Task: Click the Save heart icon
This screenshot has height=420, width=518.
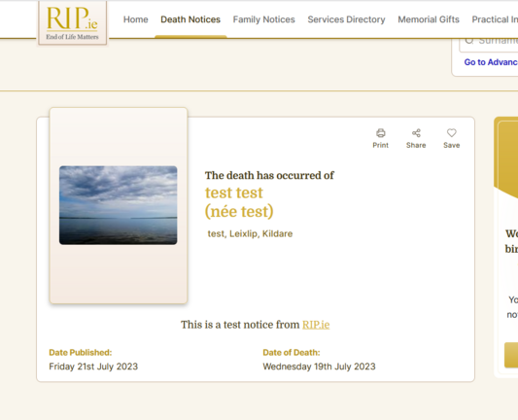Action: coord(452,133)
